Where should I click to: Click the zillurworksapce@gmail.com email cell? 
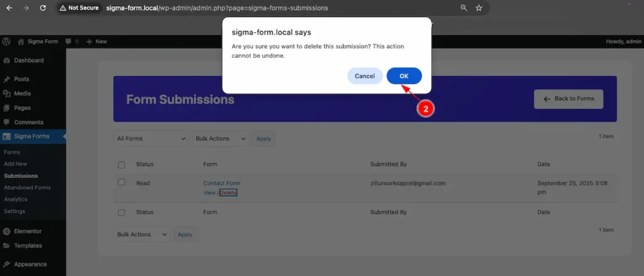point(408,183)
